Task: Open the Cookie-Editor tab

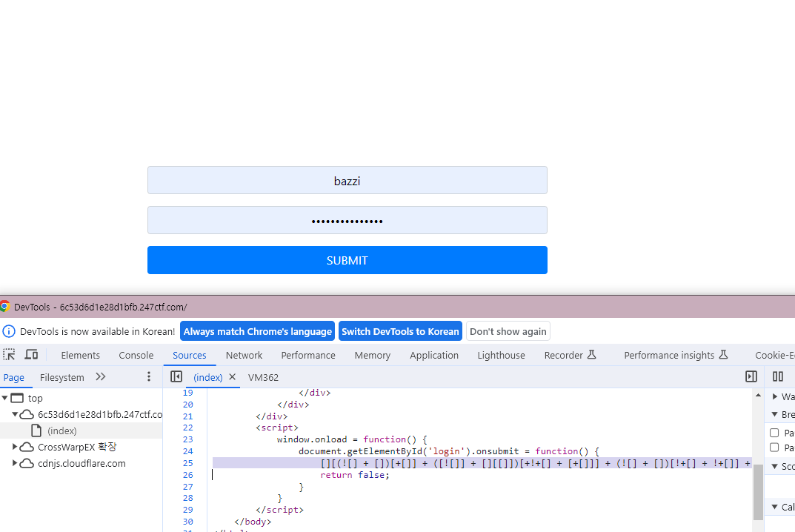Action: [775, 355]
